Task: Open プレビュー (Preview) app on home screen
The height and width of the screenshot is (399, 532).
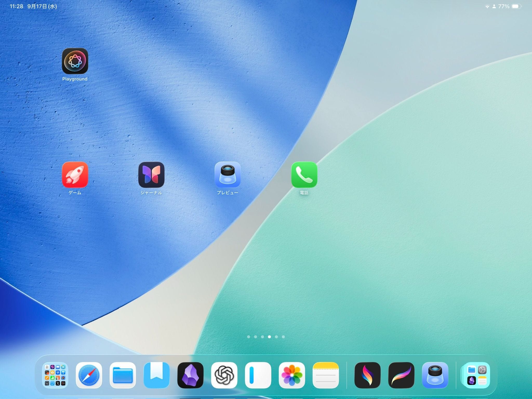Action: tap(228, 175)
